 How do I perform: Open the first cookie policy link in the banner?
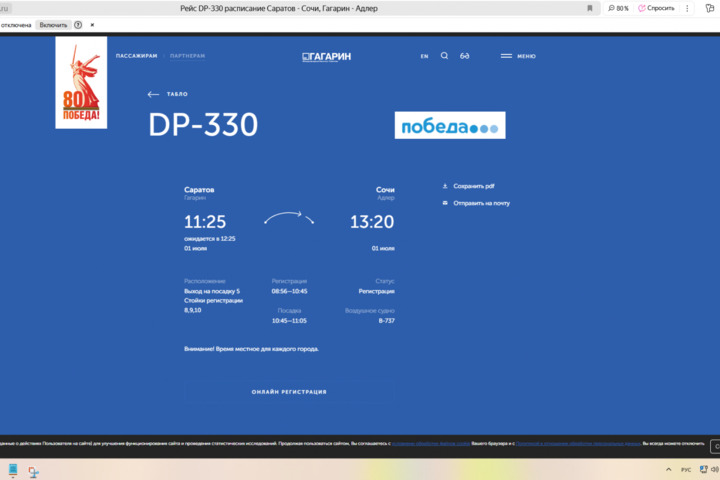(x=431, y=444)
